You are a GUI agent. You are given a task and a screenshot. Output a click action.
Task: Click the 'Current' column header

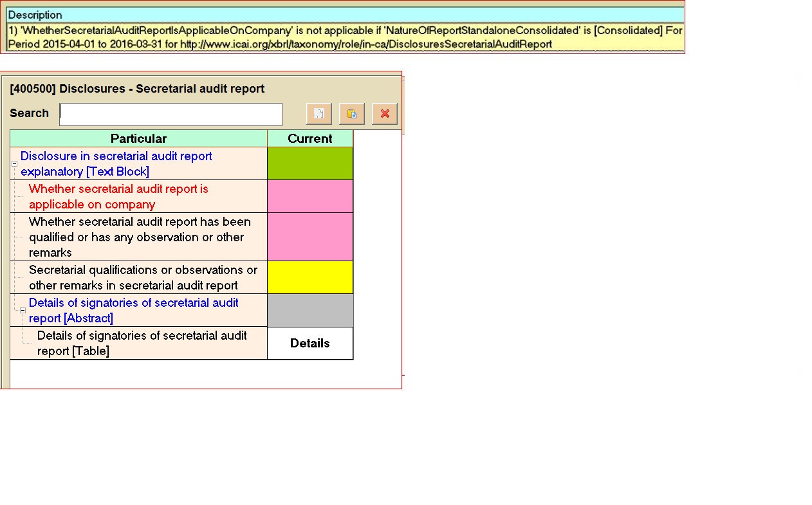309,139
